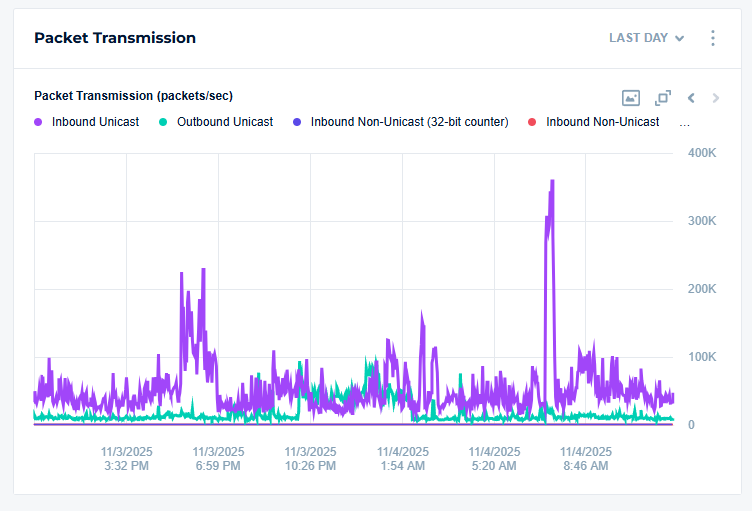Viewport: 752px width, 511px height.
Task: Click the 11/3/2025 6:59 PM axis label
Action: pyautogui.click(x=218, y=459)
